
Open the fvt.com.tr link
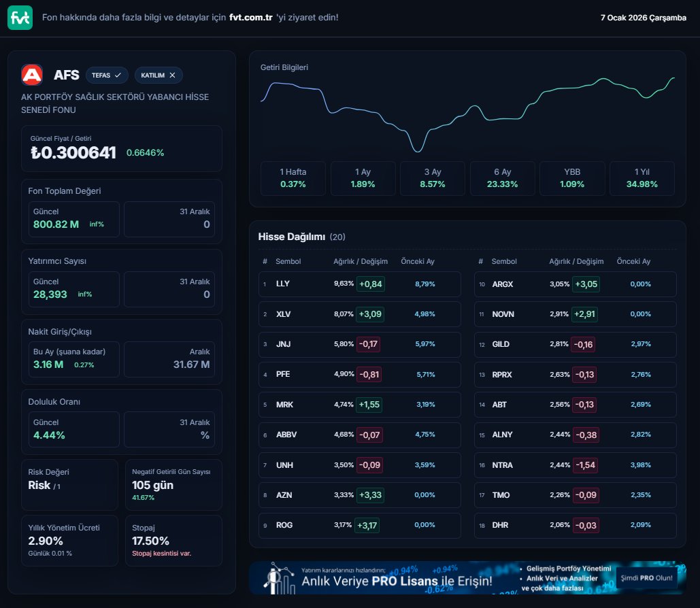(250, 18)
